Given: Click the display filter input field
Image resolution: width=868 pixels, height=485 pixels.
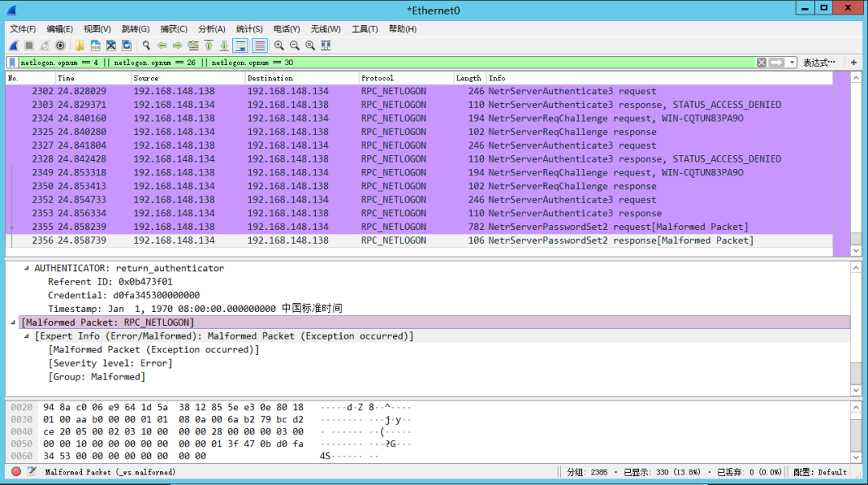Looking at the screenshot, I should [387, 63].
